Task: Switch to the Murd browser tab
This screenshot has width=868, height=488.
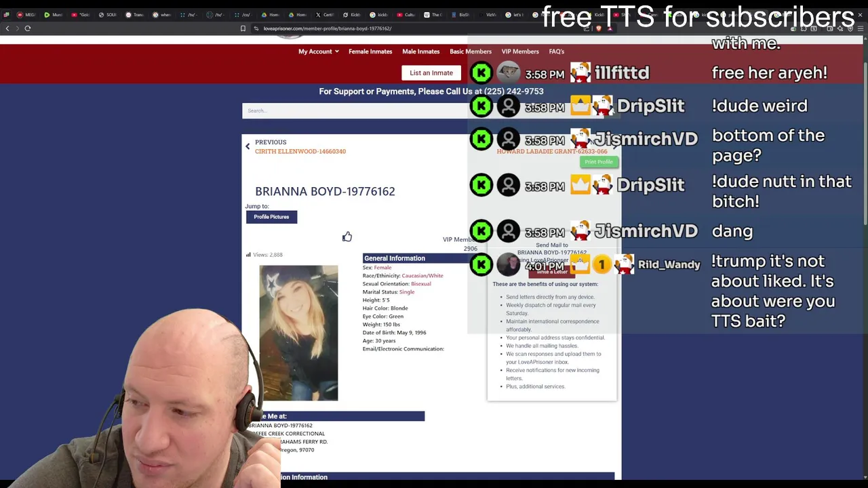Action: point(53,14)
